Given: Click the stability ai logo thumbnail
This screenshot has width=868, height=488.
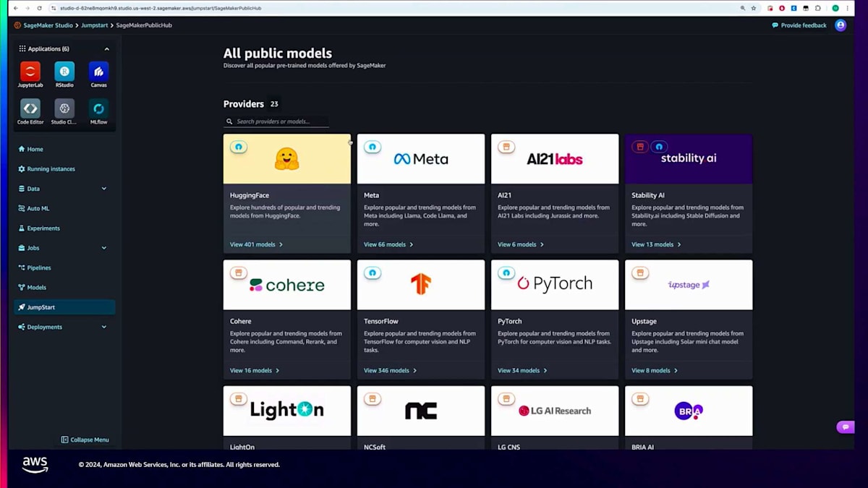Looking at the screenshot, I should tap(689, 159).
